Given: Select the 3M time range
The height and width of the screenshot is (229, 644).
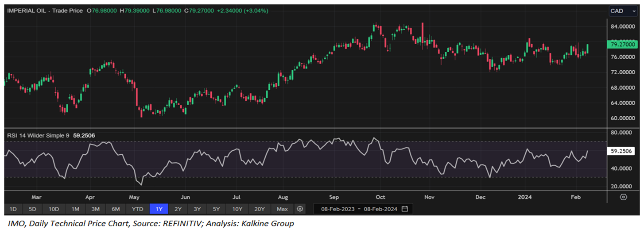Looking at the screenshot, I should 95,209.
